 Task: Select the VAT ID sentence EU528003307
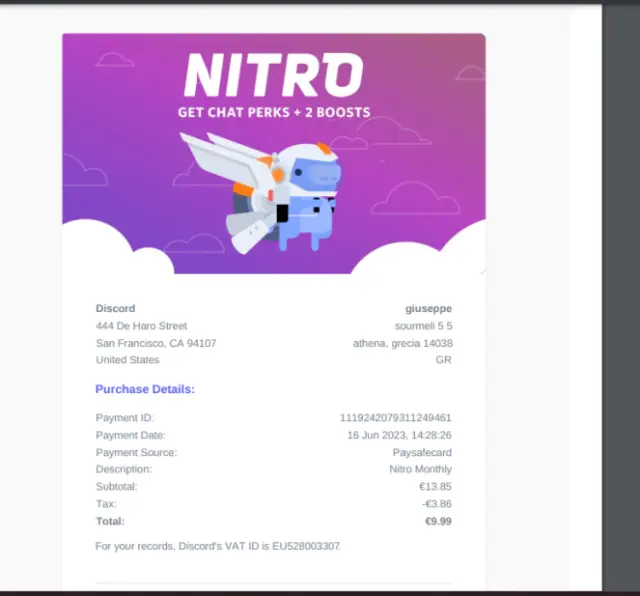(x=218, y=546)
